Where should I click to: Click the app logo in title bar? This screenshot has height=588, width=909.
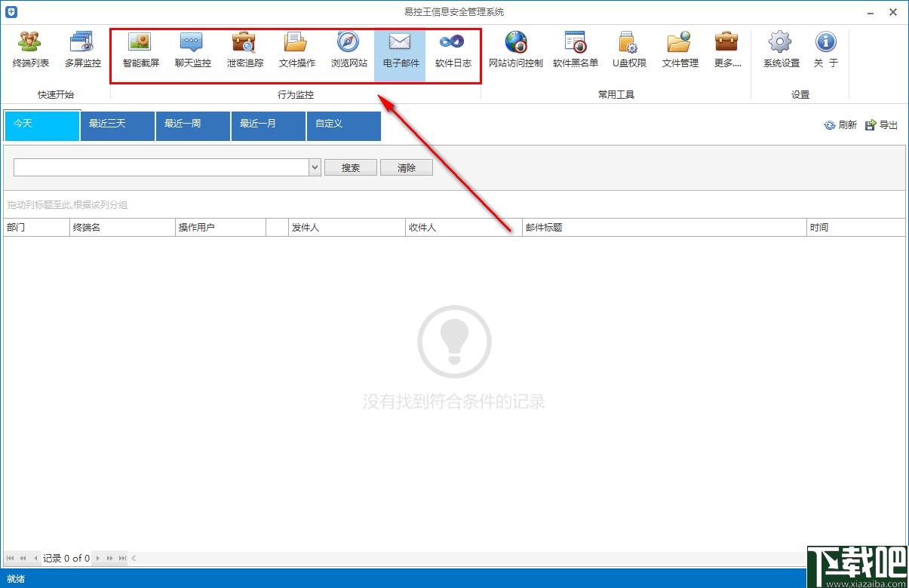[x=10, y=11]
